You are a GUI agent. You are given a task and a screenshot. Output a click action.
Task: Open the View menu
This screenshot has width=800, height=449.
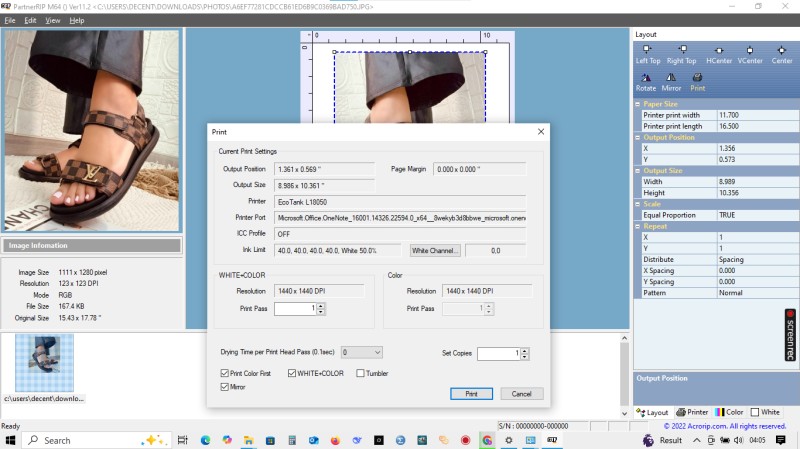click(x=53, y=20)
